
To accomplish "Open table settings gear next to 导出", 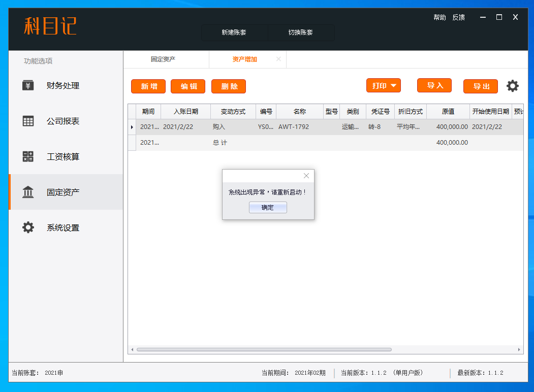I will tap(513, 86).
